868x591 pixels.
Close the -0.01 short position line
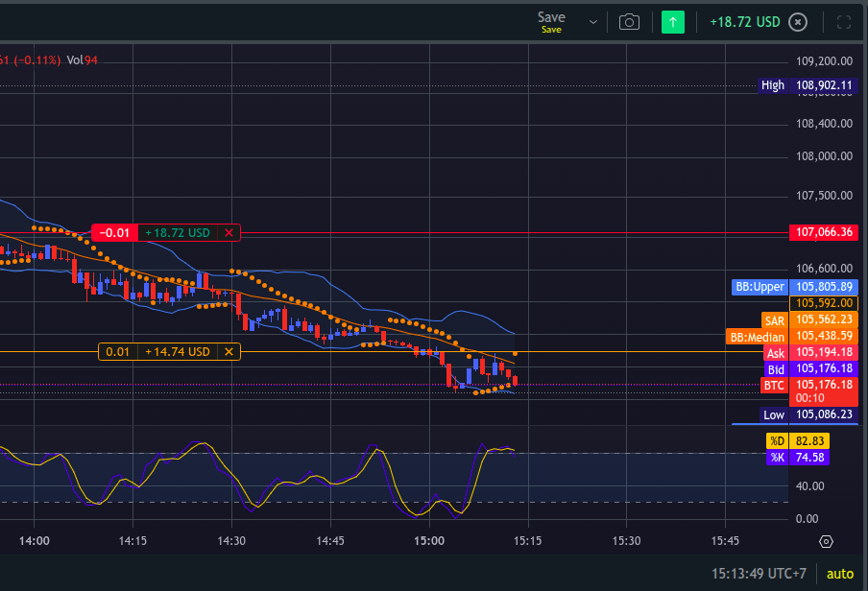(229, 233)
